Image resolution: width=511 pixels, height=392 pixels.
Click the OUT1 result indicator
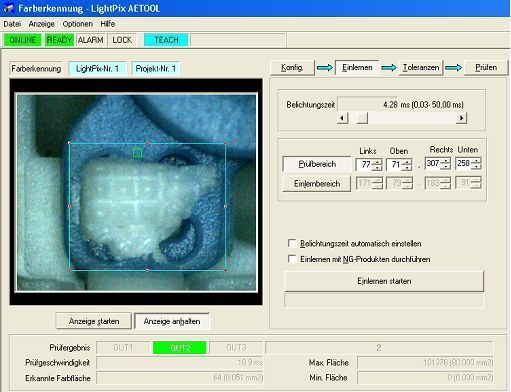[123, 348]
